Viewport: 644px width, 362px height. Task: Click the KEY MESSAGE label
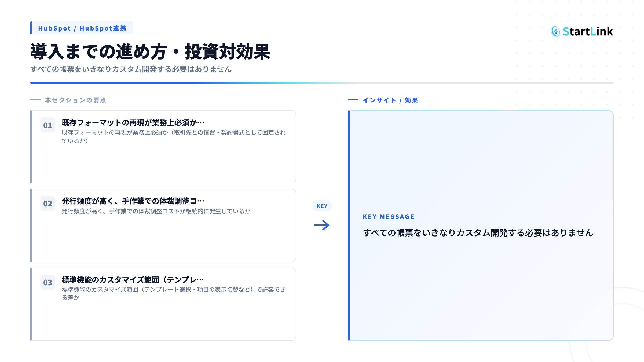tap(389, 217)
